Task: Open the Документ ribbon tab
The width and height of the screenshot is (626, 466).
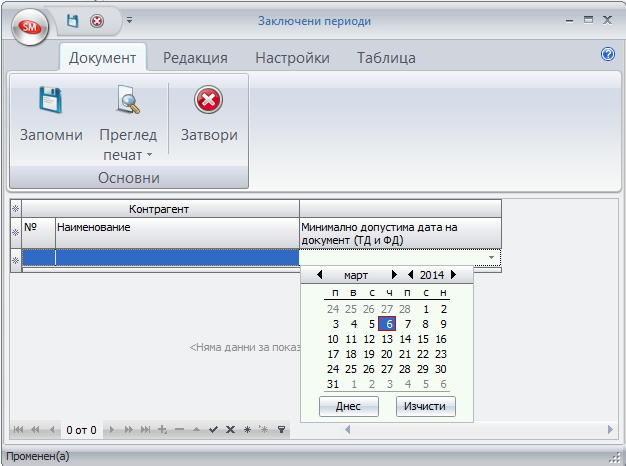Action: coord(102,58)
